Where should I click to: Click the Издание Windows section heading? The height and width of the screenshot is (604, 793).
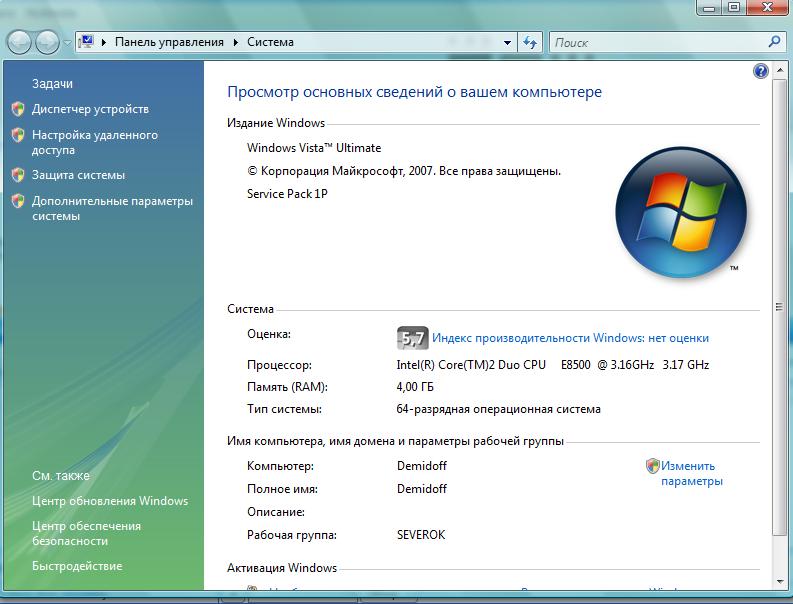point(276,123)
